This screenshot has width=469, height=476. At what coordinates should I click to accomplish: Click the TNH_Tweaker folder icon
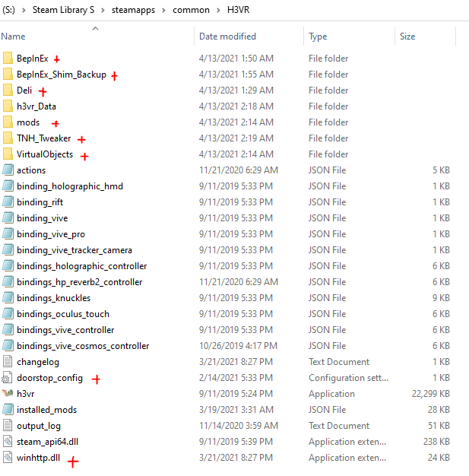pyautogui.click(x=8, y=138)
